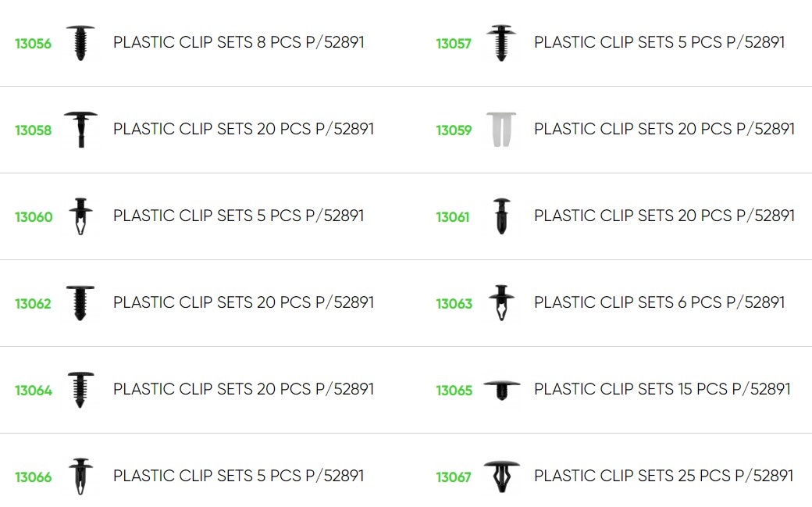Click product code 13066
Screen dimensions: 812x507
click(34, 477)
